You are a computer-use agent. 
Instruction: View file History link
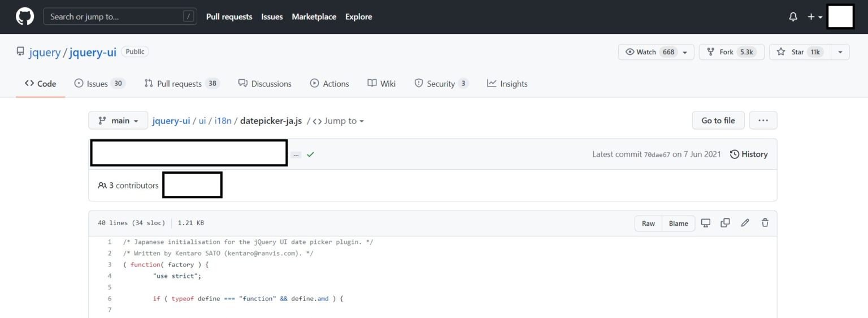749,154
